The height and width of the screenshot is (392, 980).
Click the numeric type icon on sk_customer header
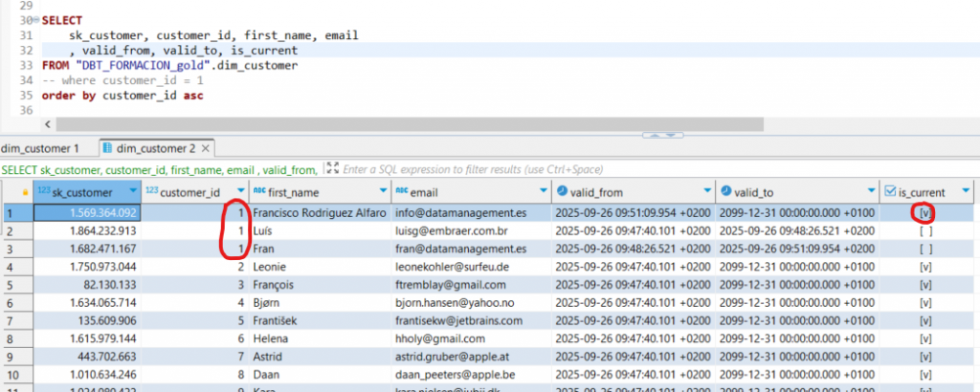44,192
